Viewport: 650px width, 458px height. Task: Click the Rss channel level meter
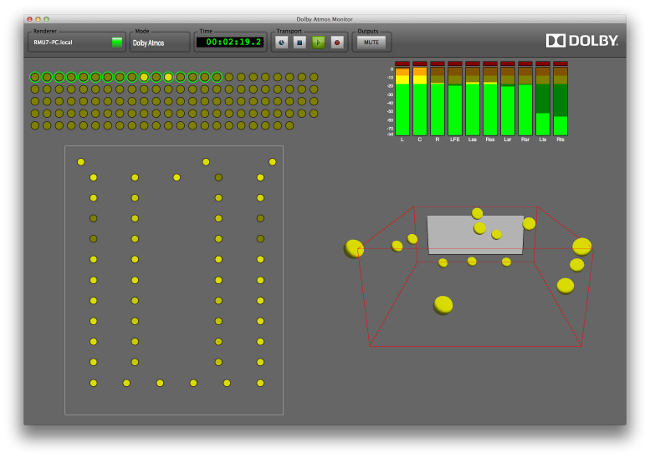click(x=490, y=101)
